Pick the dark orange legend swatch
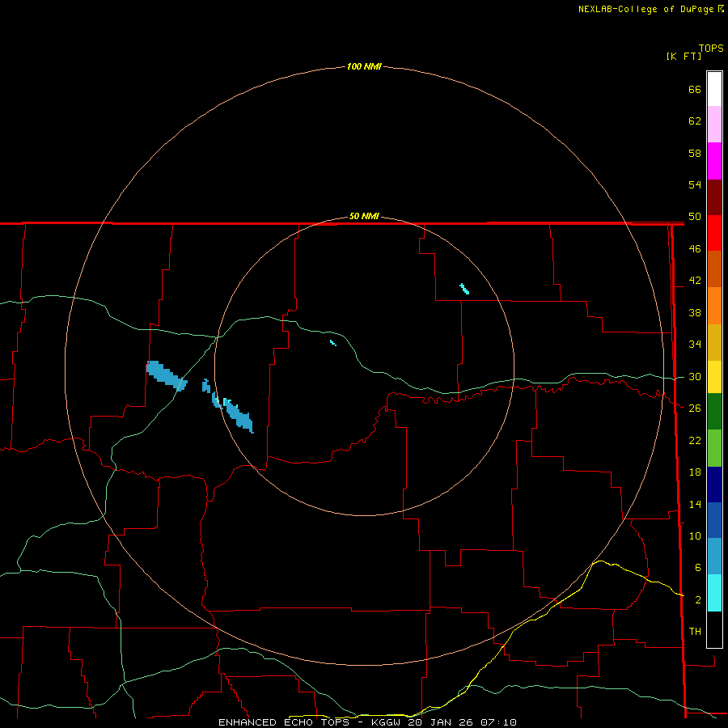Image resolution: width=728 pixels, height=728 pixels. click(x=714, y=269)
